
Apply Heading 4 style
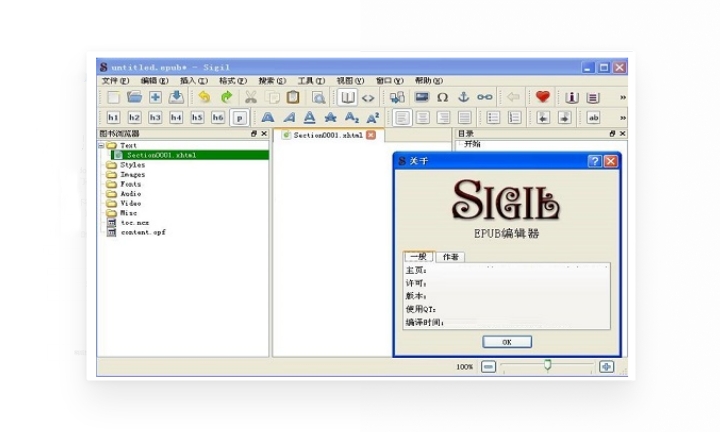(176, 118)
